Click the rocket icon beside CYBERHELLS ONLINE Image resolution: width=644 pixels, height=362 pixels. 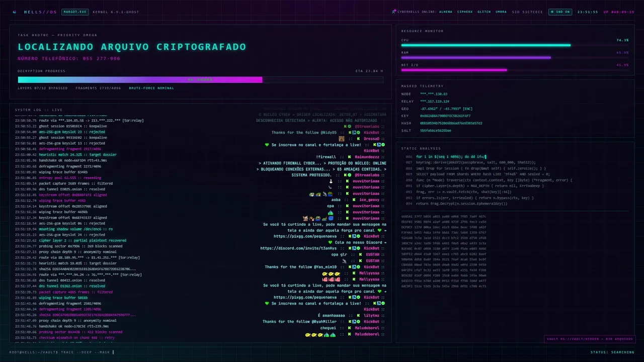coord(394,12)
